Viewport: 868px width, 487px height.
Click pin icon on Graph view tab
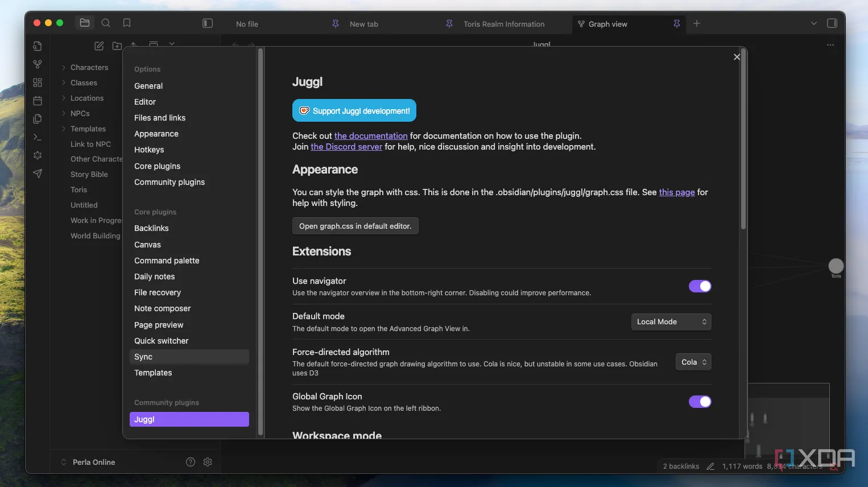(x=677, y=24)
